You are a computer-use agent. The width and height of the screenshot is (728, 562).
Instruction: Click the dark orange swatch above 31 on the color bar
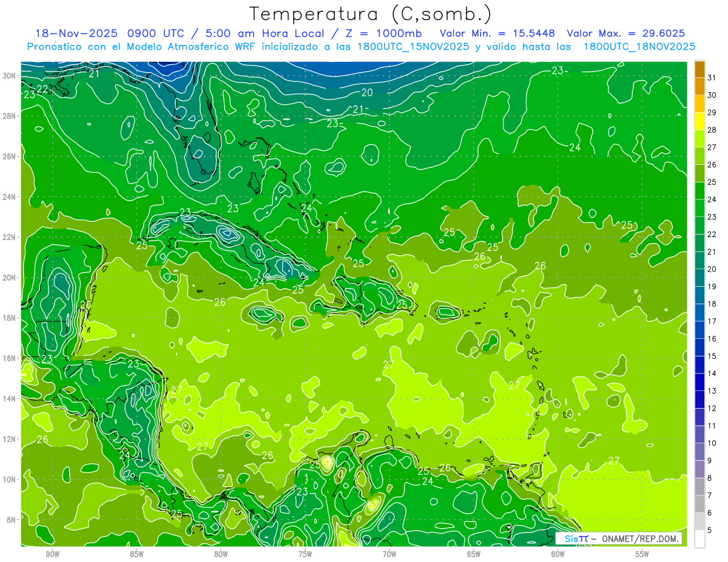coord(699,69)
